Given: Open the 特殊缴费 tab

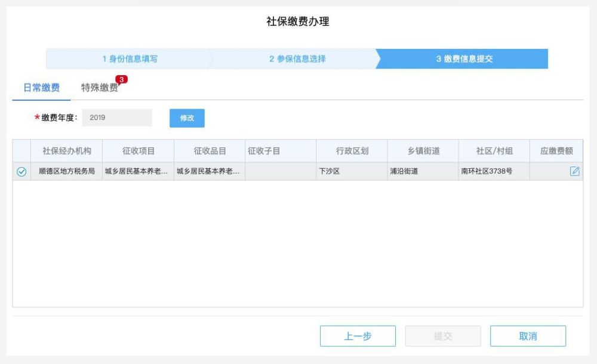Looking at the screenshot, I should click(99, 88).
